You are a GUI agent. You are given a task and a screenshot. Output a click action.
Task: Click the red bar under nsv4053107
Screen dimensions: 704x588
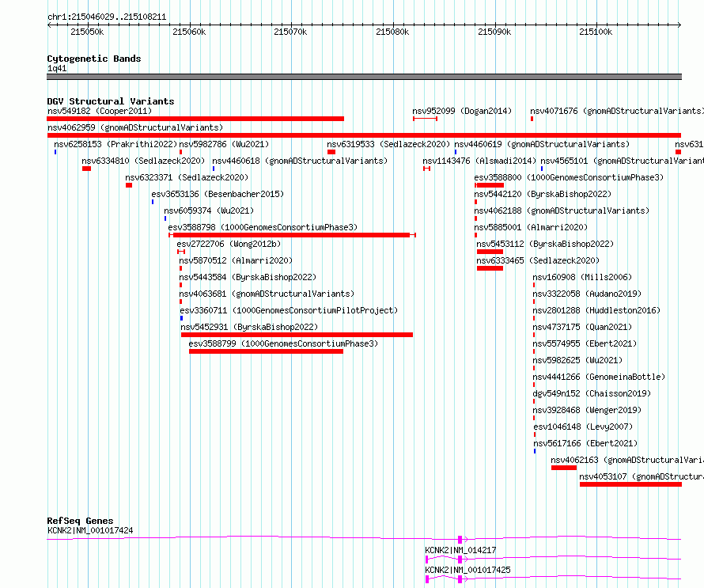(x=630, y=484)
